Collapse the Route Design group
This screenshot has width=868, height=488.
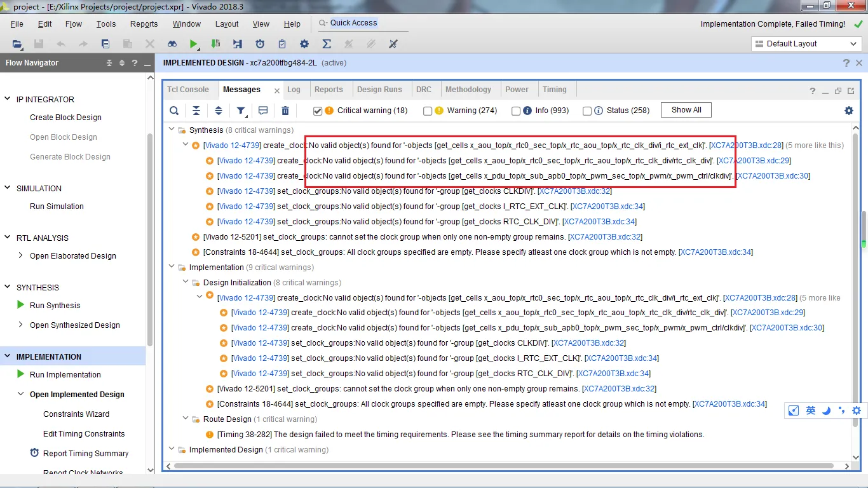click(186, 419)
